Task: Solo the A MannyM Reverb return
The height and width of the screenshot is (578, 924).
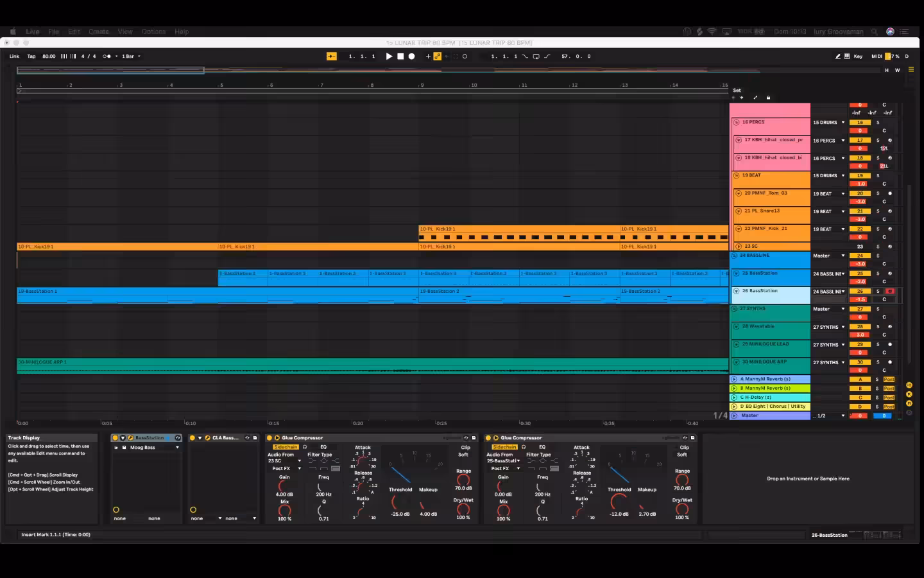Action: pos(878,380)
